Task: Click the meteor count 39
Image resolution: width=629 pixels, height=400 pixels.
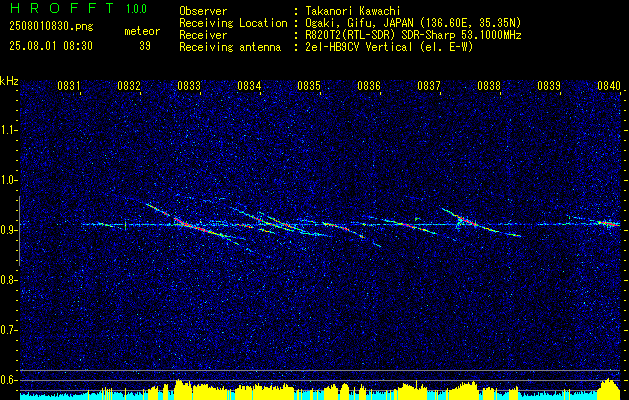Action: click(x=145, y=46)
